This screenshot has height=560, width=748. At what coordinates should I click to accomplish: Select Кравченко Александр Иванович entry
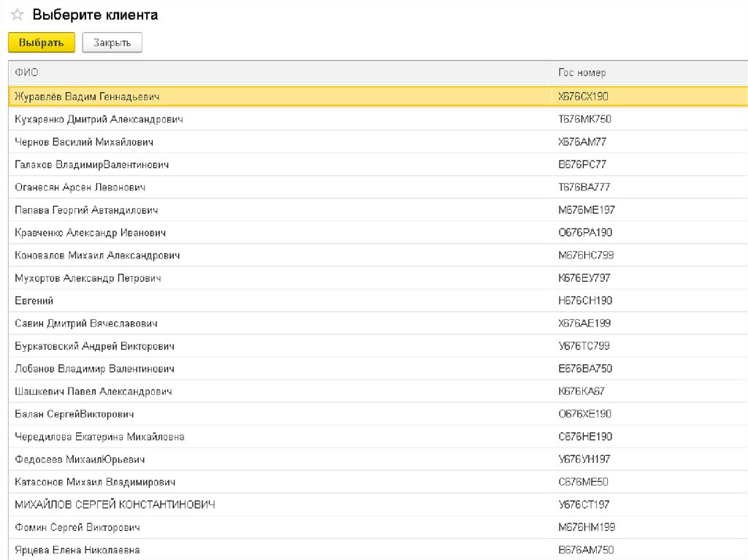pyautogui.click(x=90, y=233)
